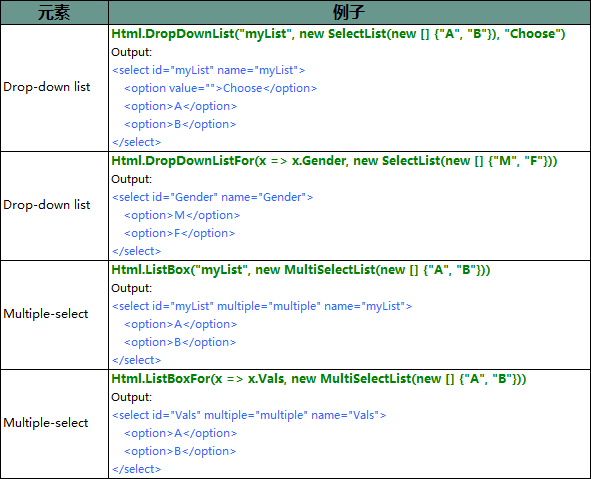Click the final closing select tag

[136, 469]
